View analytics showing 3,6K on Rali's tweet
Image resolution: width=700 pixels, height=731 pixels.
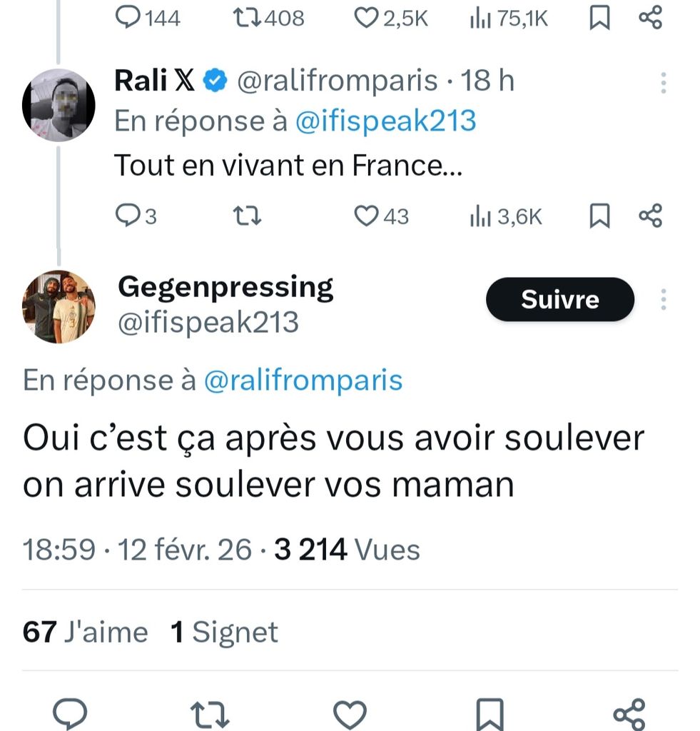click(507, 216)
